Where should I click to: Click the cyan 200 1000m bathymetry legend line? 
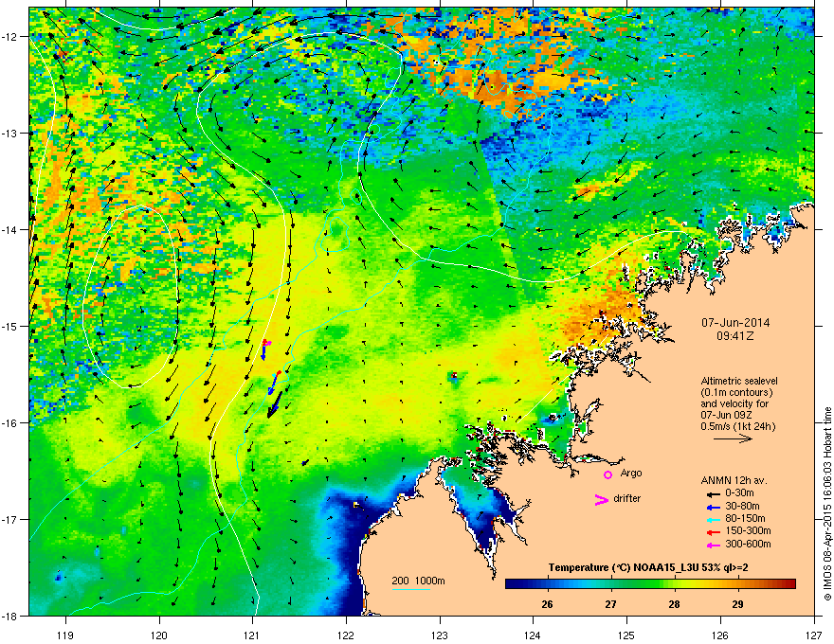[x=410, y=589]
